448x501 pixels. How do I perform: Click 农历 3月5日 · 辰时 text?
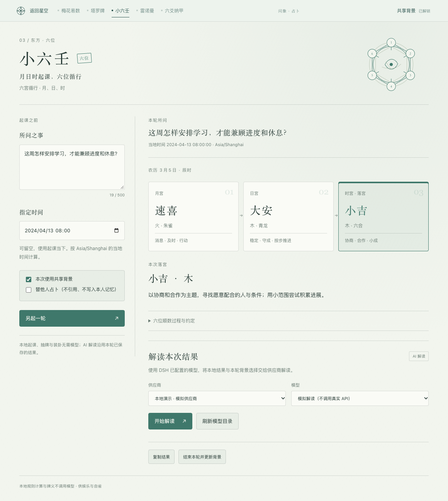(170, 170)
